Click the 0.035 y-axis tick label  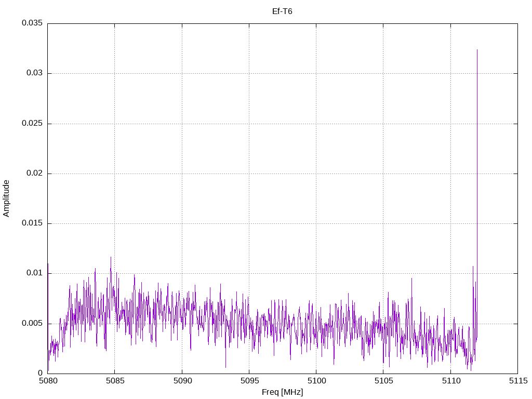coord(32,23)
